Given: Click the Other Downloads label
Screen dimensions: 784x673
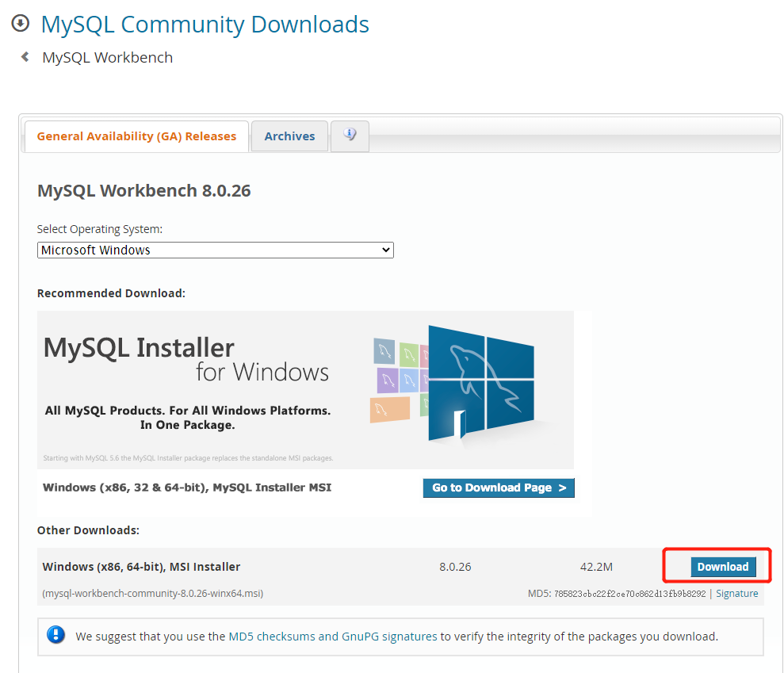Looking at the screenshot, I should [x=88, y=530].
